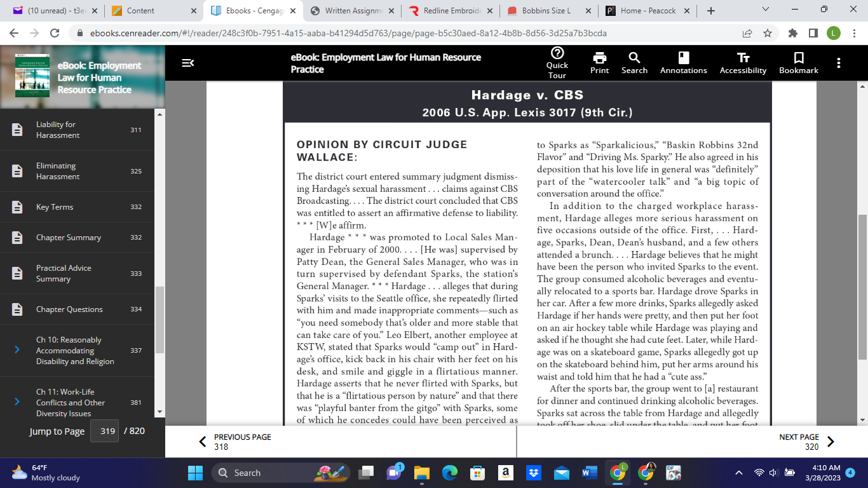Show hidden system tray icons
Image resolution: width=868 pixels, height=488 pixels.
point(739,473)
